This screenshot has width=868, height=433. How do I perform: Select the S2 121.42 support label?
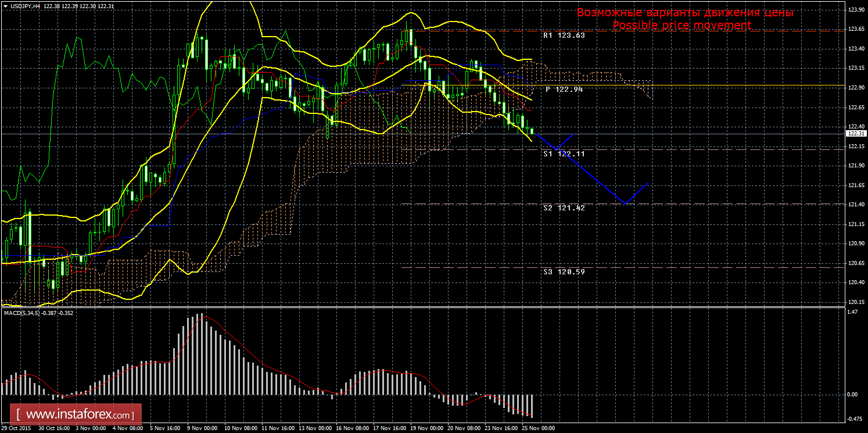(564, 208)
